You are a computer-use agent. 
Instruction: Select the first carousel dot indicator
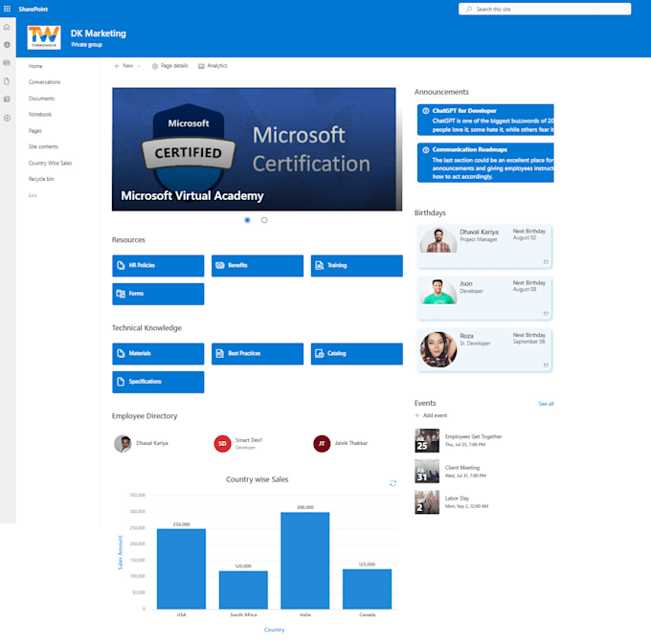247,220
